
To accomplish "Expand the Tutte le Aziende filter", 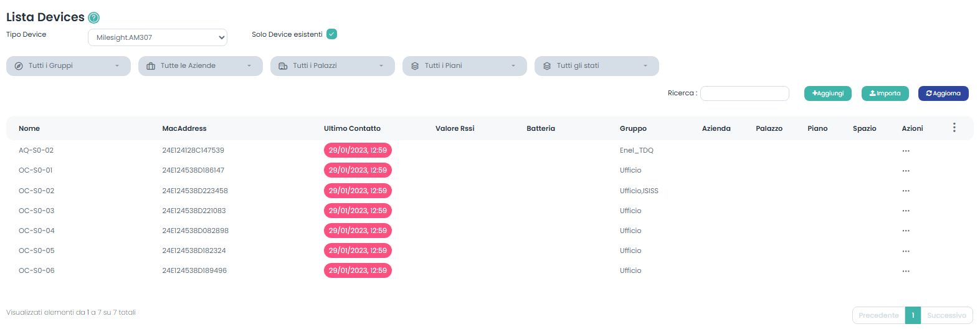I will pyautogui.click(x=201, y=66).
